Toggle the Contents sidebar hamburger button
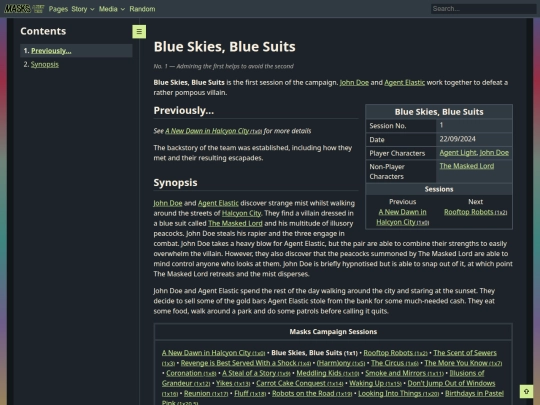 point(139,32)
